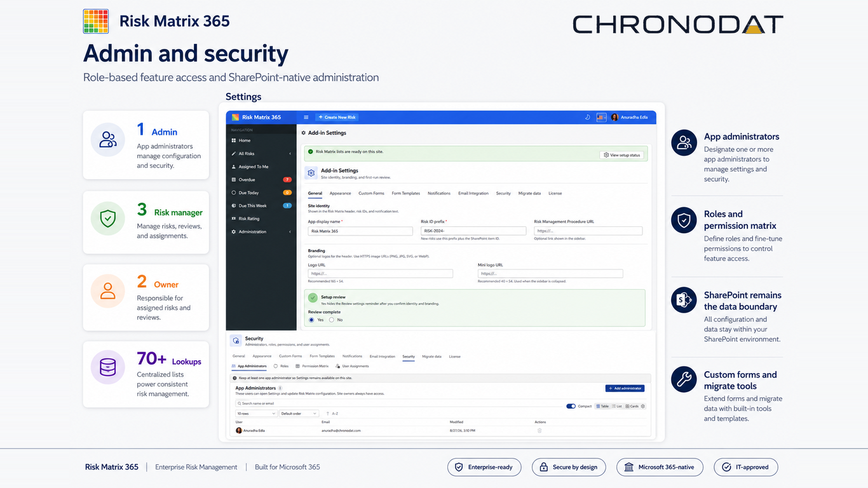Viewport: 868px width, 488px height.
Task: Click the Risk ID prefix field
Action: tap(473, 231)
